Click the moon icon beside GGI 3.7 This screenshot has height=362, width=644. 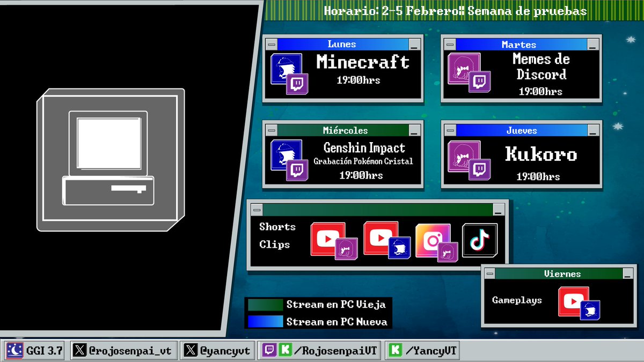tap(14, 351)
